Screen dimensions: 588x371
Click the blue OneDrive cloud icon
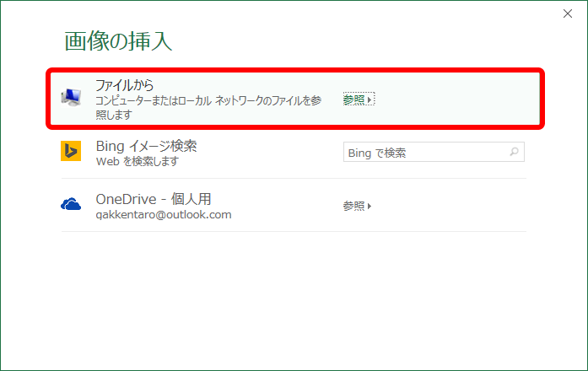71,204
